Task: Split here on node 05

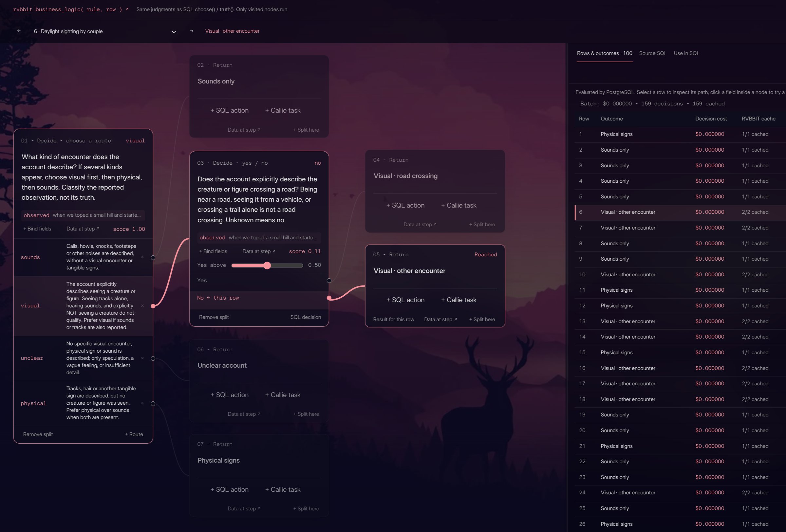Action: click(482, 320)
